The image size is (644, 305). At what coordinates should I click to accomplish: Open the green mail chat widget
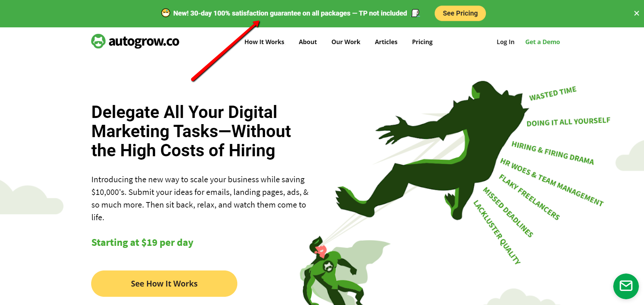coord(626,286)
